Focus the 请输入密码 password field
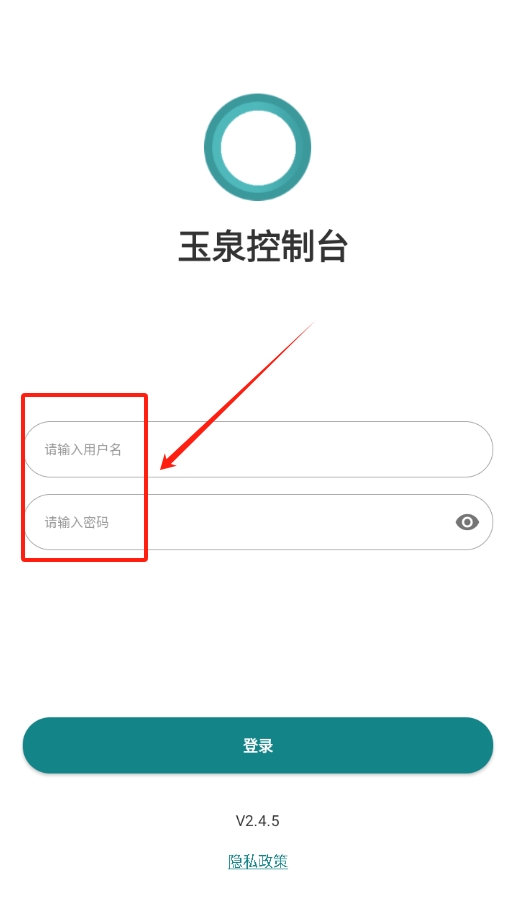Viewport: 515px width, 900px height. pyautogui.click(x=258, y=522)
